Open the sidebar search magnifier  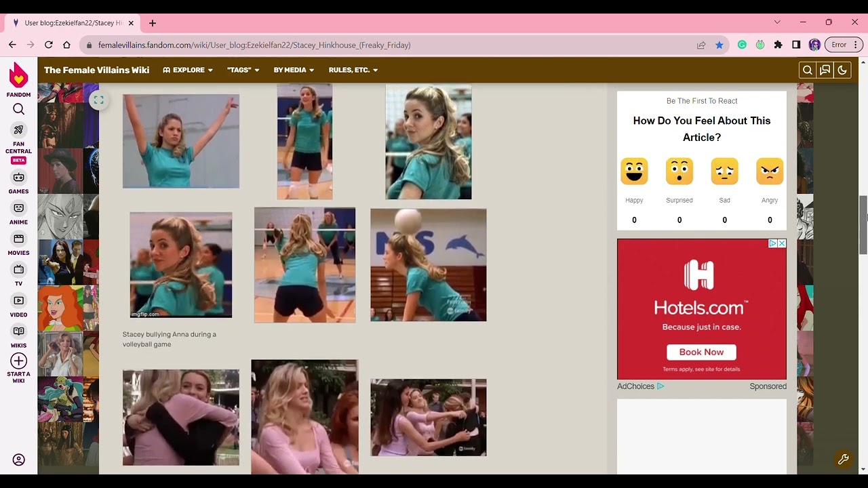18,109
